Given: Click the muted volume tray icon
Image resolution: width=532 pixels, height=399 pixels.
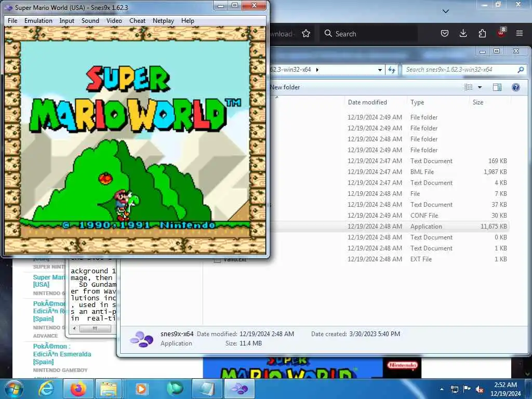Looking at the screenshot, I should point(480,389).
